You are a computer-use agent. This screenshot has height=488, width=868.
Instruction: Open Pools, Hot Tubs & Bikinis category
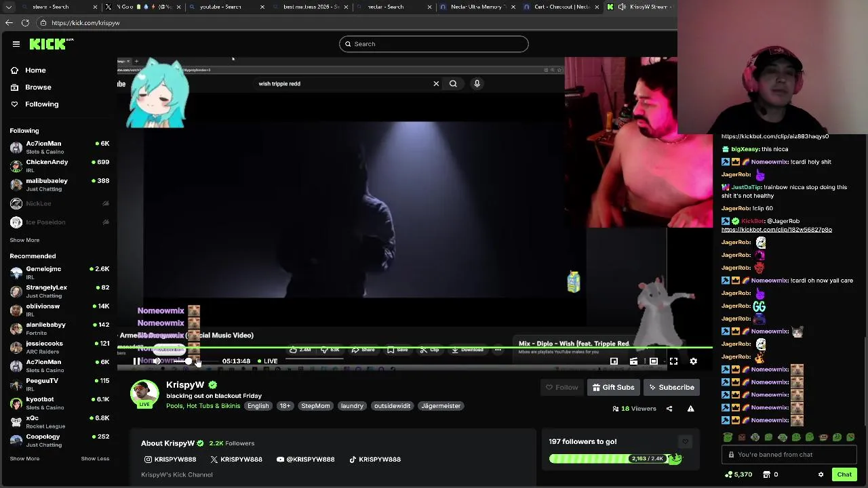point(203,406)
